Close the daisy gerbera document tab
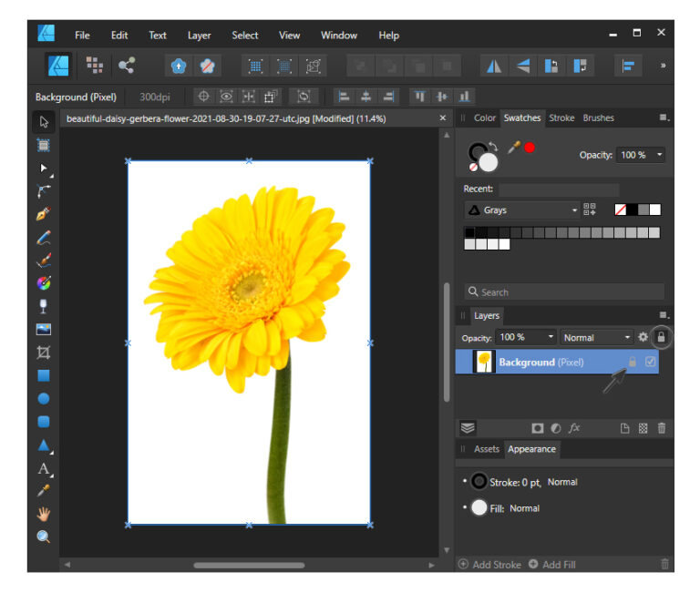The image size is (700, 593). tap(442, 118)
